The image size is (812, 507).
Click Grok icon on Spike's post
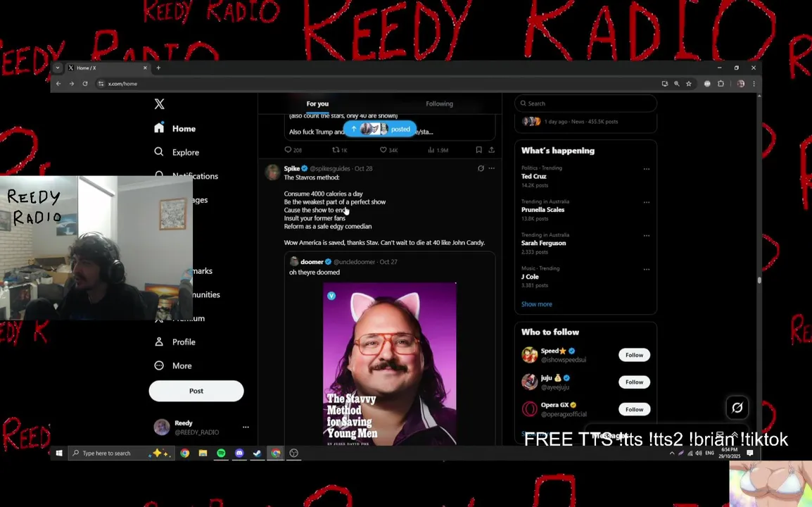[481, 168]
